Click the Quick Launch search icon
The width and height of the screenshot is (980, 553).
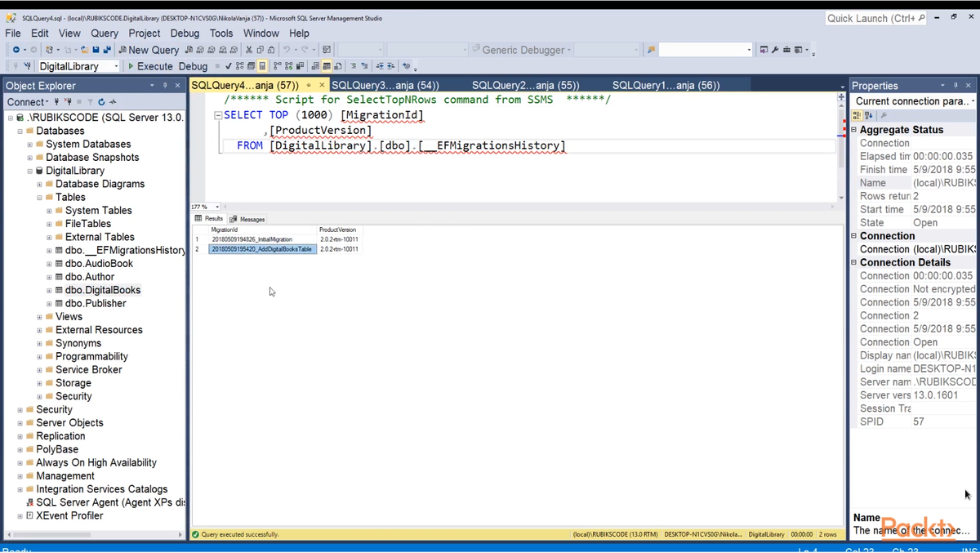click(921, 18)
